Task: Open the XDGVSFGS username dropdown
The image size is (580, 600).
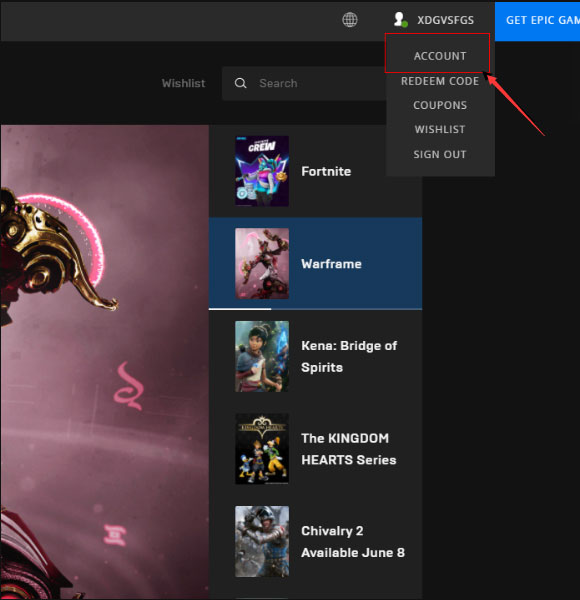Action: [x=445, y=20]
